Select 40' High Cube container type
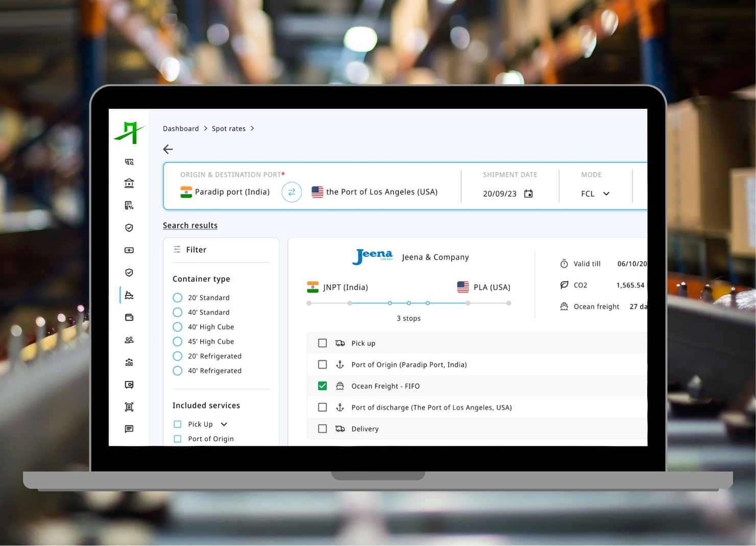This screenshot has width=756, height=546. coord(178,327)
